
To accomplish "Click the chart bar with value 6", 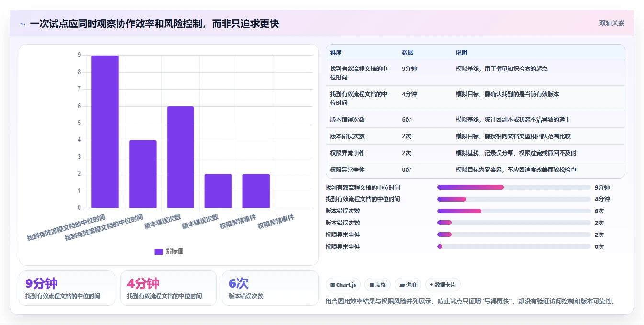I will point(181,157).
